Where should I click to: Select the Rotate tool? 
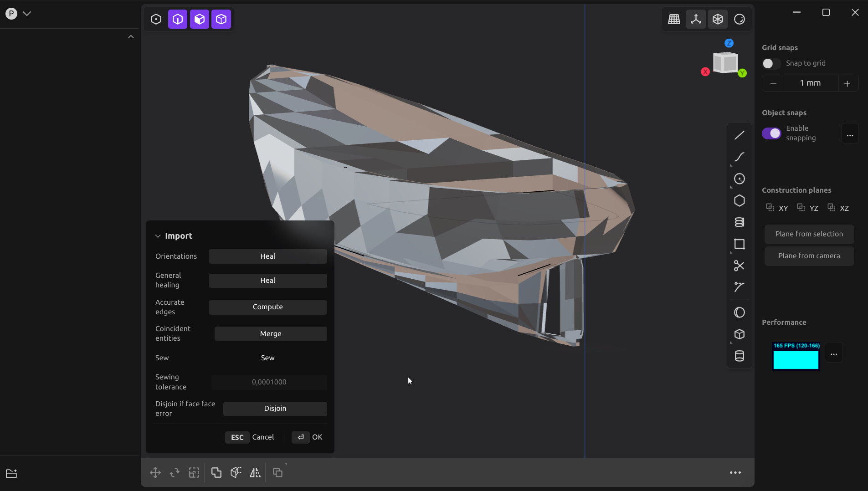coord(174,472)
